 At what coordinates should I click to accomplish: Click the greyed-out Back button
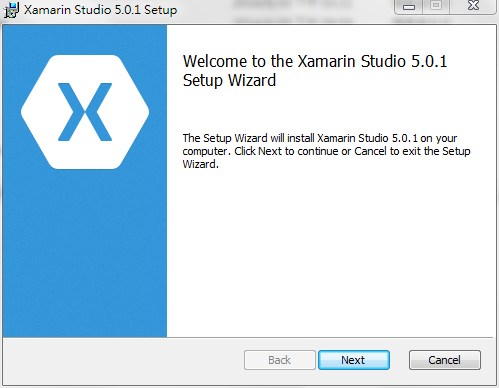click(280, 360)
